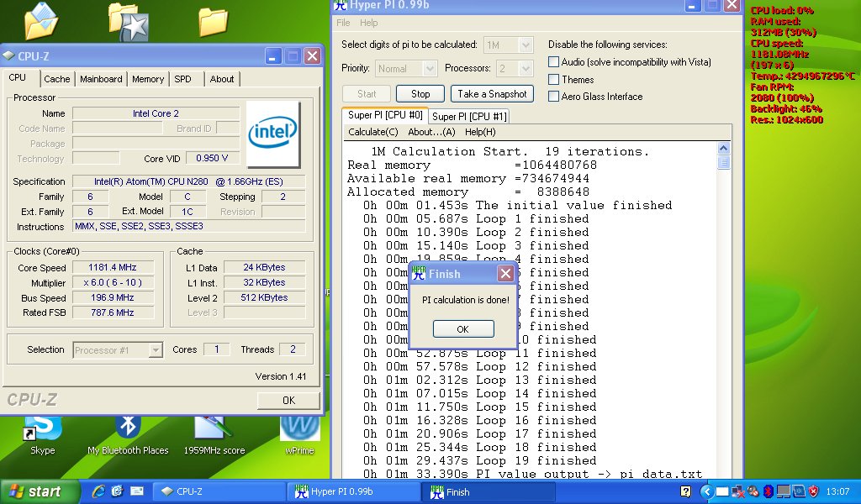Select the Super PI [CPU #0] tab
The height and width of the screenshot is (504, 861).
point(385,115)
